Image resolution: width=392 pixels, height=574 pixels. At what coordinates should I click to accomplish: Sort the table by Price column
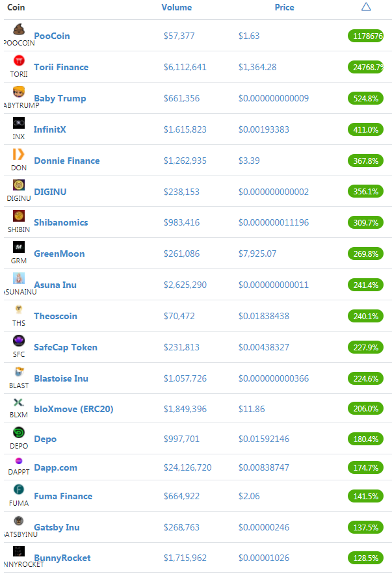coord(284,7)
